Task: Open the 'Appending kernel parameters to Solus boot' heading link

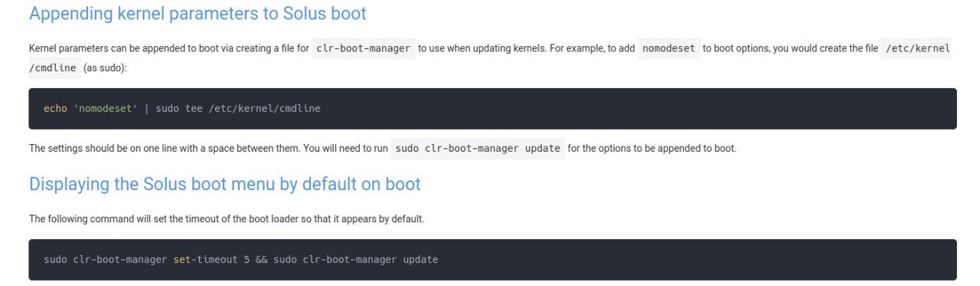Action: click(x=198, y=14)
